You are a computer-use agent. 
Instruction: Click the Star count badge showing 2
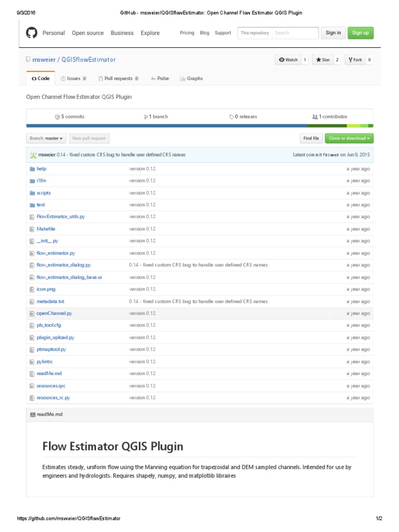pyautogui.click(x=337, y=60)
